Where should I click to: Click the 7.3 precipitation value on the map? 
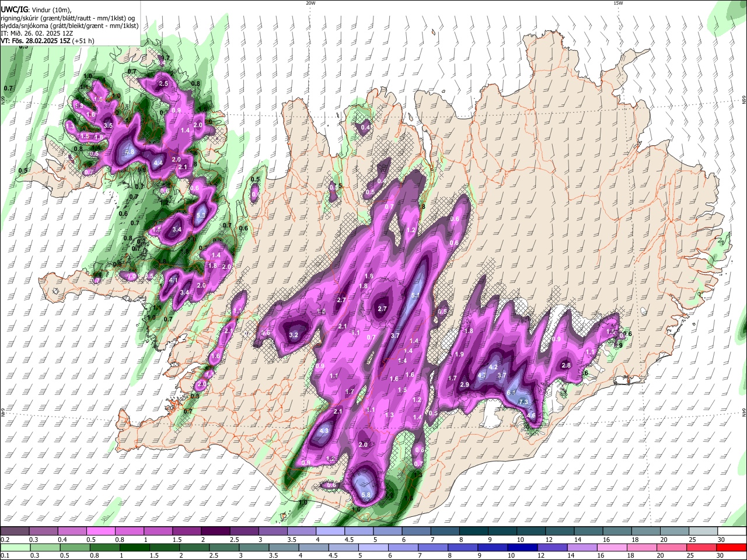click(523, 402)
